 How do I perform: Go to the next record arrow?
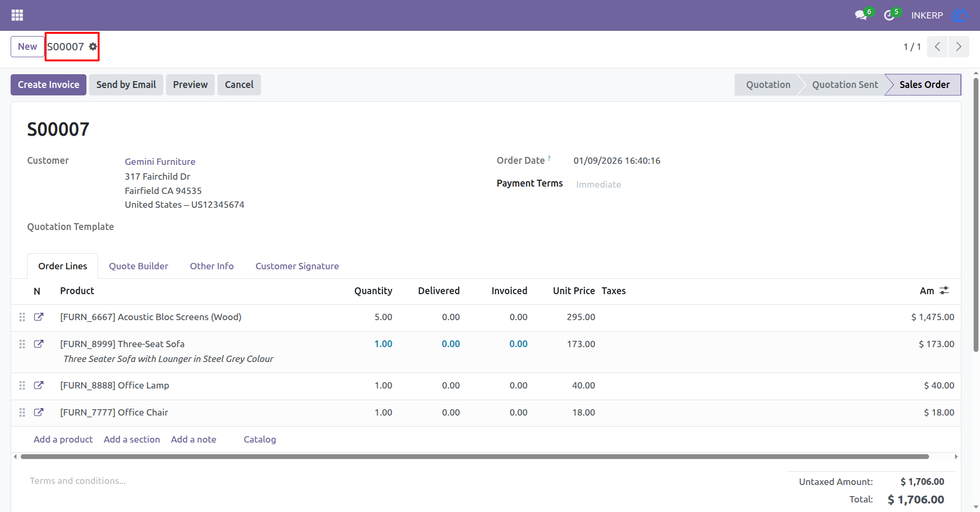click(x=959, y=47)
